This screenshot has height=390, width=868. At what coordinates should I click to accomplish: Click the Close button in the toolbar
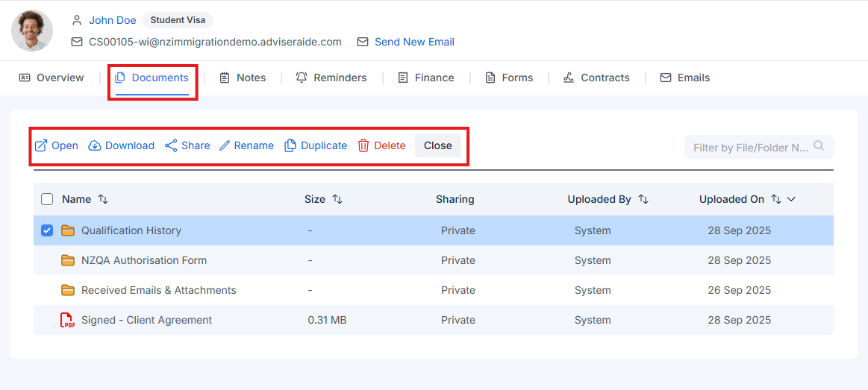[438, 145]
